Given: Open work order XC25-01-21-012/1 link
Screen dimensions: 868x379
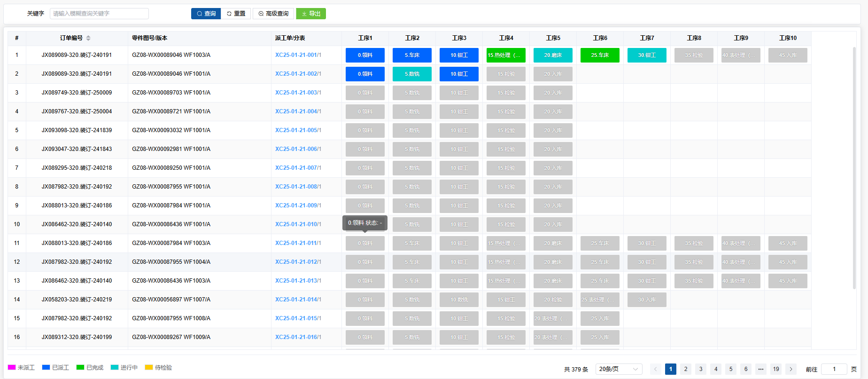Looking at the screenshot, I should click(298, 262).
